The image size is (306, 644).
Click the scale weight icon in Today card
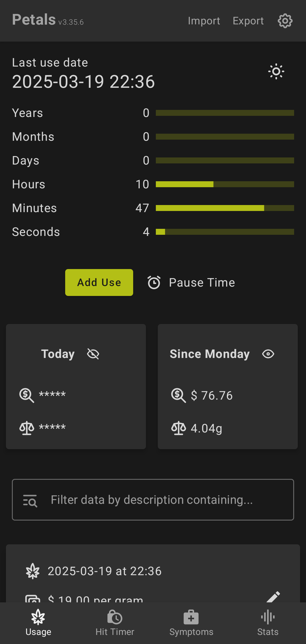[x=27, y=428]
